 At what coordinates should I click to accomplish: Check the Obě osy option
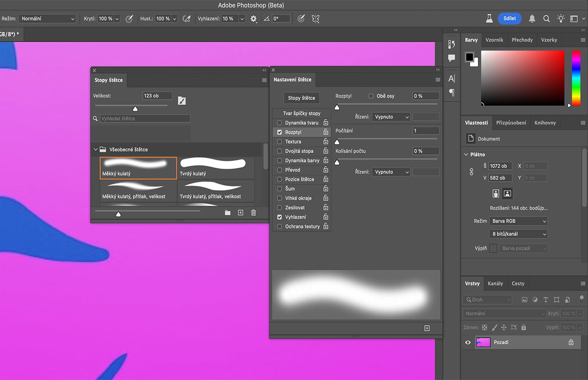371,96
